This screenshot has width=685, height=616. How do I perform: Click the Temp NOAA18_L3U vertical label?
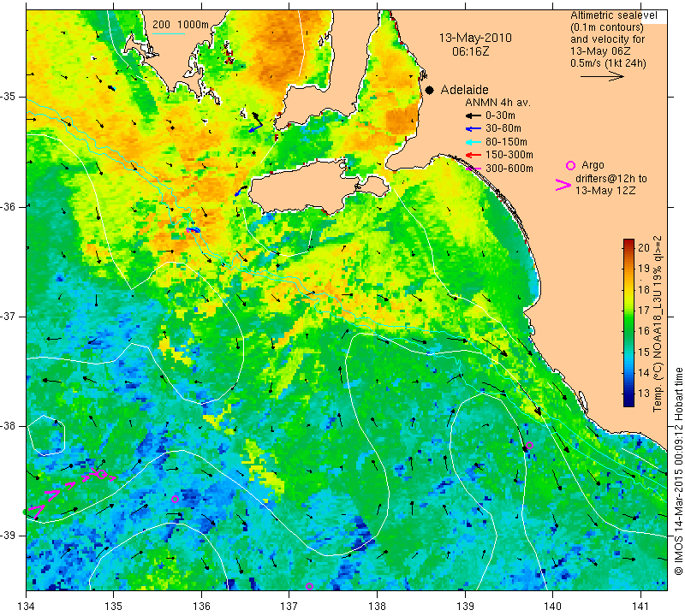pos(658,323)
